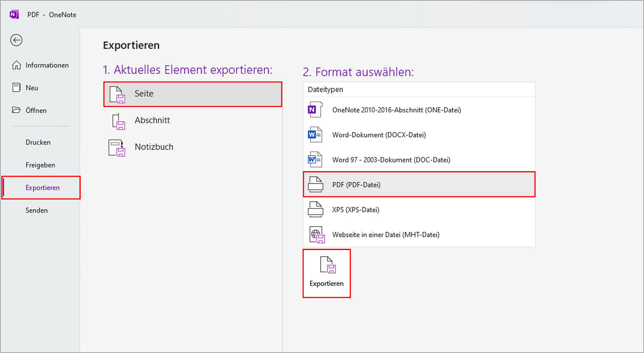Choose XPS (XPS-Datei) format

[419, 209]
